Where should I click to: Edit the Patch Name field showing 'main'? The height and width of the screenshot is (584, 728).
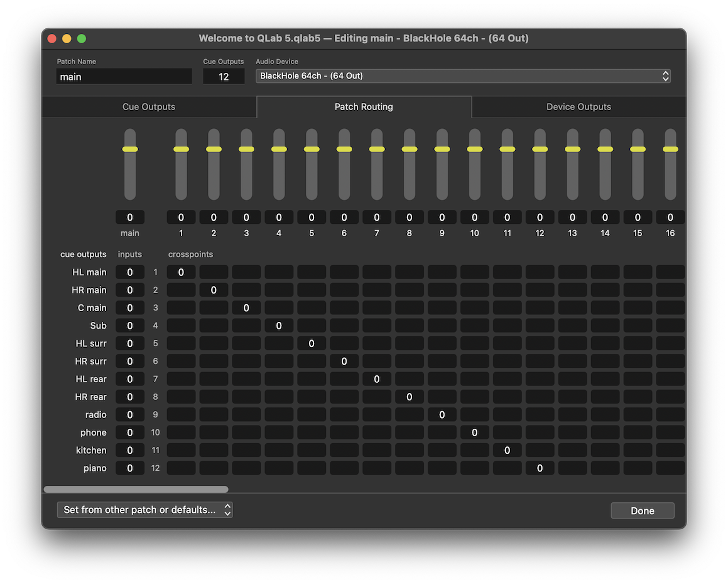pyautogui.click(x=124, y=76)
